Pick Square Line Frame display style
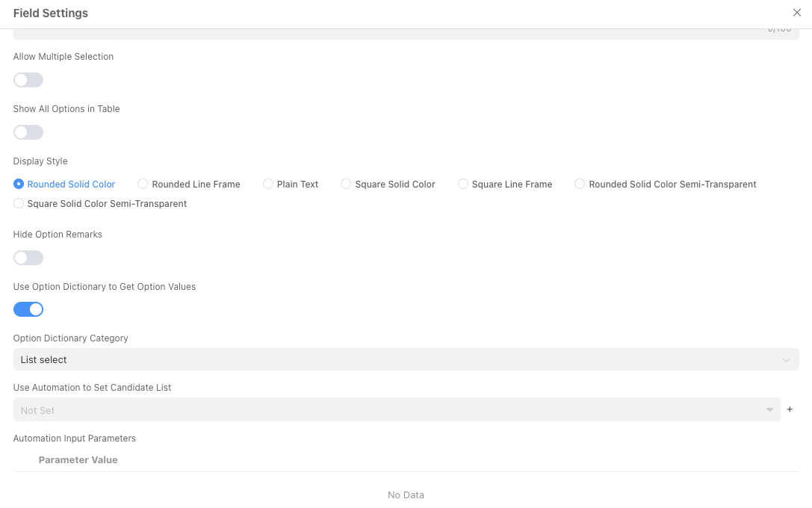Image resolution: width=812 pixels, height=508 pixels. coord(463,184)
